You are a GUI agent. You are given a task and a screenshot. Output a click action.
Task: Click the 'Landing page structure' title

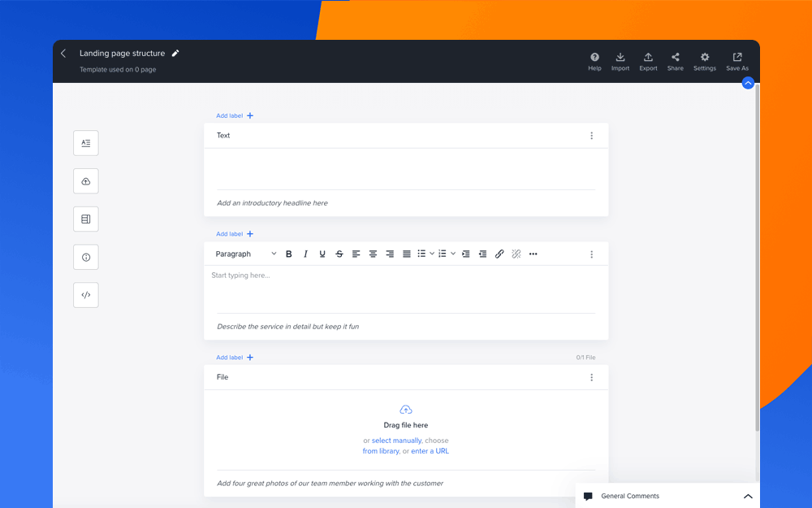click(x=123, y=54)
